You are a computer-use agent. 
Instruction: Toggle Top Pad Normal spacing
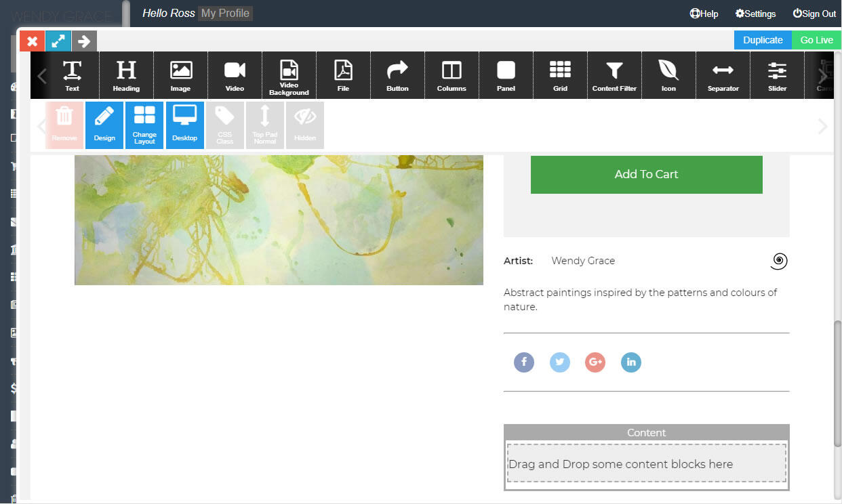[x=265, y=125]
